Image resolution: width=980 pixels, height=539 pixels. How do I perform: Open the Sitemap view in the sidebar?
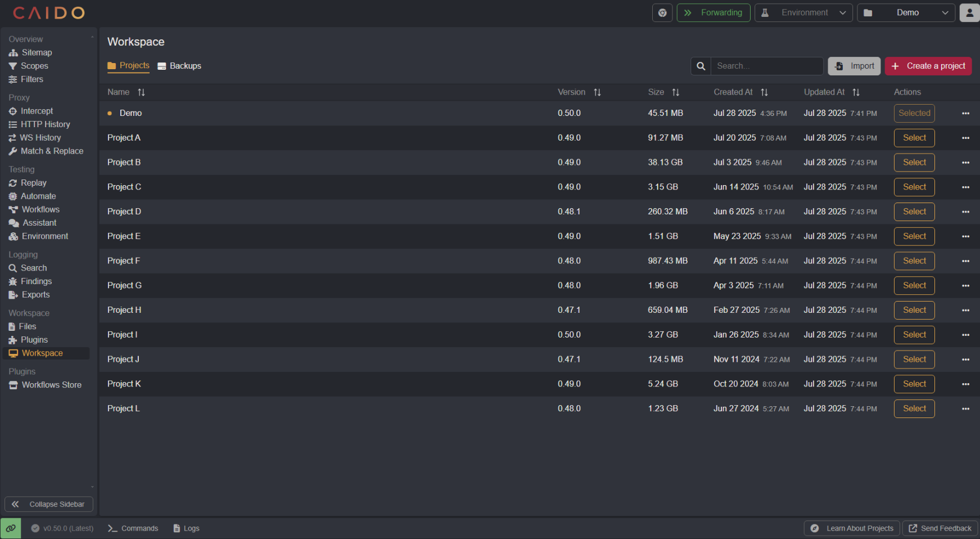click(37, 52)
